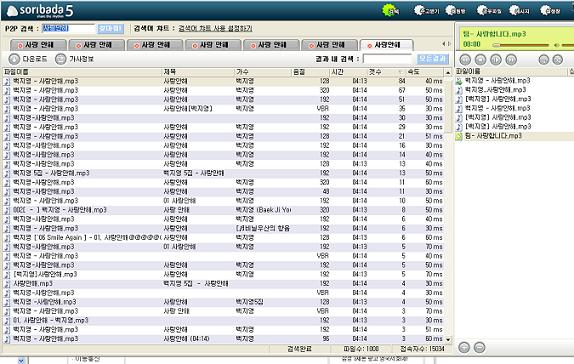Play or pause the current track
Viewport: 574px width, 364px height.
tap(496, 59)
